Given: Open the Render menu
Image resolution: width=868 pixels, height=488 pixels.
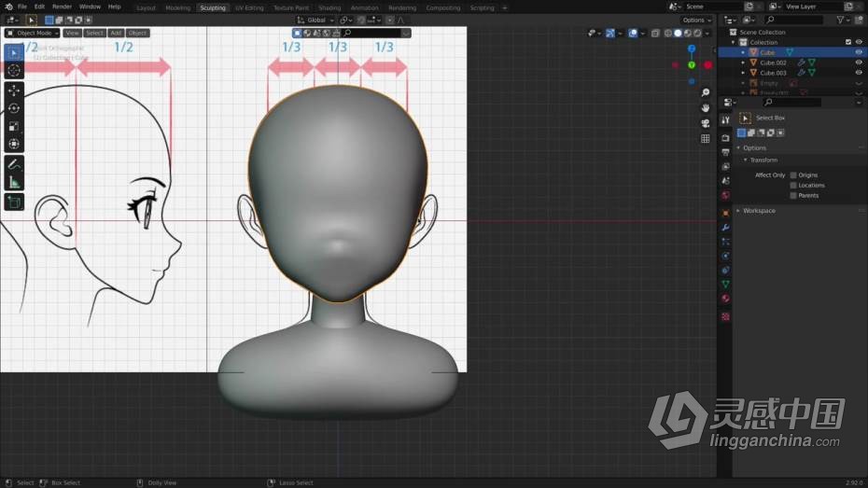Looking at the screenshot, I should coord(62,7).
